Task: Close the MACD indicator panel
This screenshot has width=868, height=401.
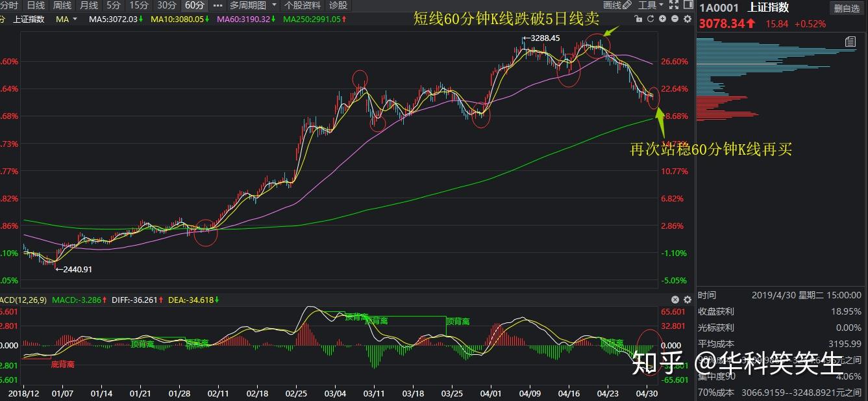Action: [675, 300]
